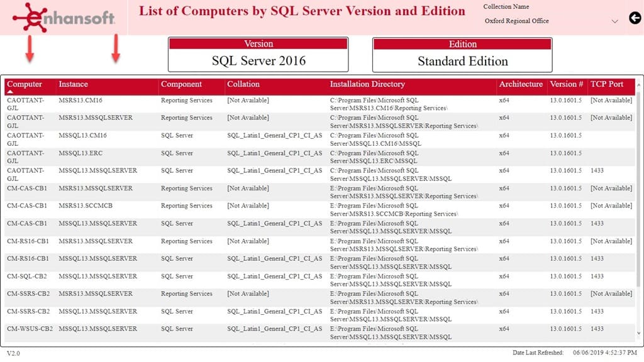This screenshot has width=644, height=362.
Task: Sort by Installation Directory column header
Action: (367, 84)
